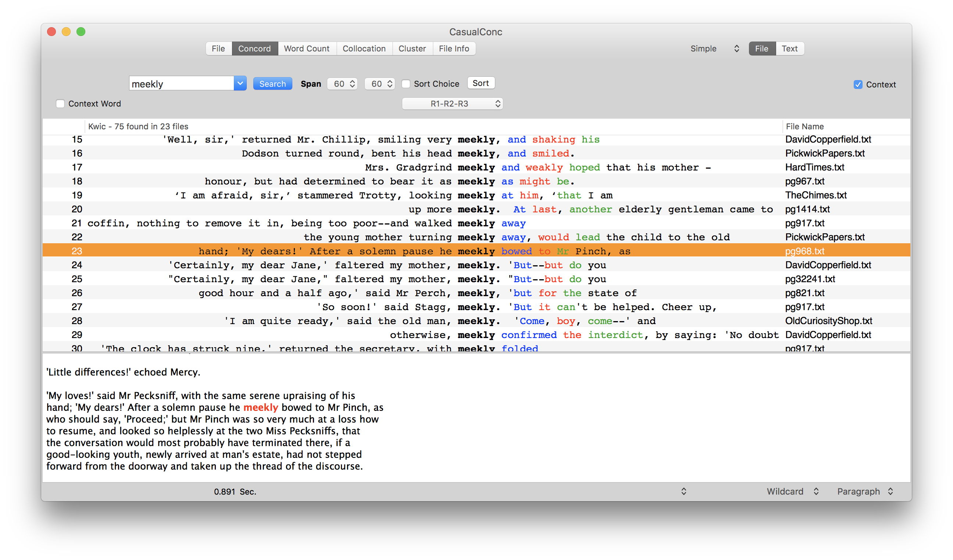Select row 20 from pg1414.txt

[476, 209]
